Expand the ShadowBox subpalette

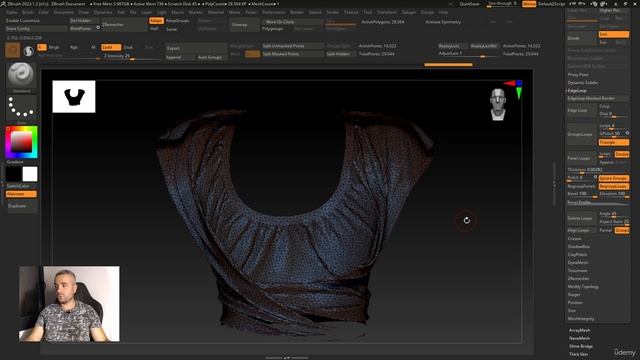578,247
